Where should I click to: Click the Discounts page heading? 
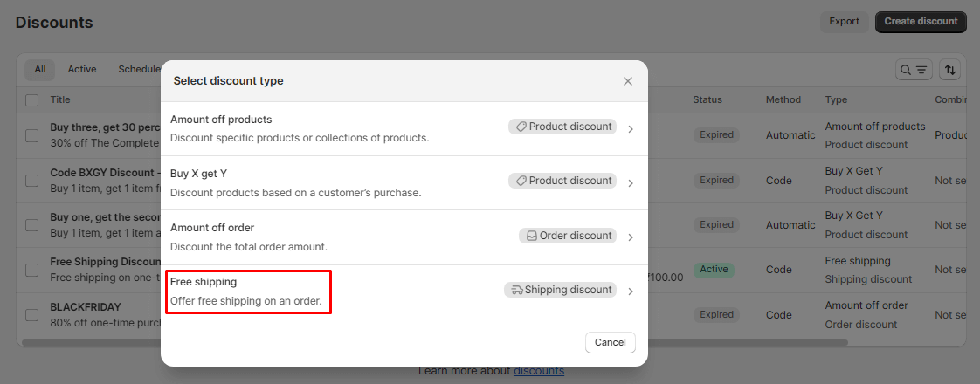click(54, 23)
